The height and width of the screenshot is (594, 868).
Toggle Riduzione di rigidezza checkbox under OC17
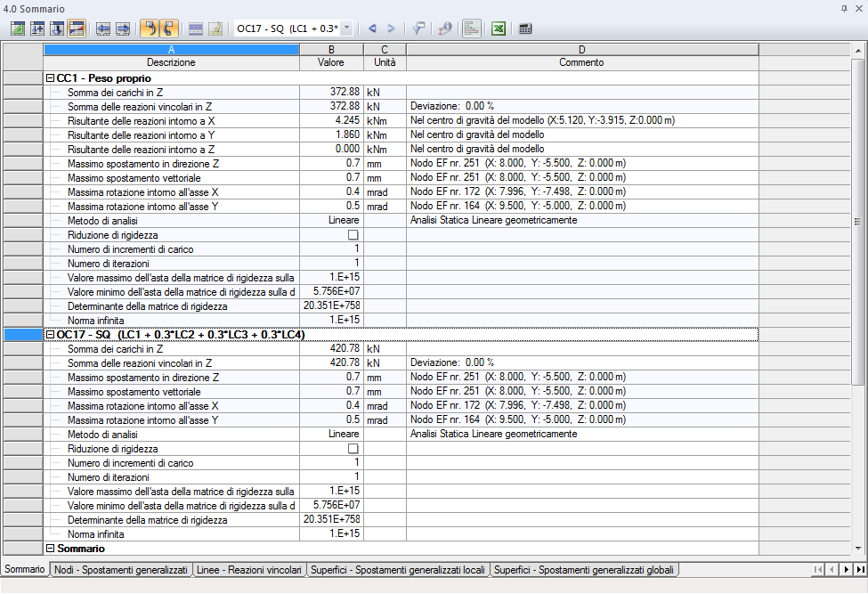pyautogui.click(x=353, y=449)
